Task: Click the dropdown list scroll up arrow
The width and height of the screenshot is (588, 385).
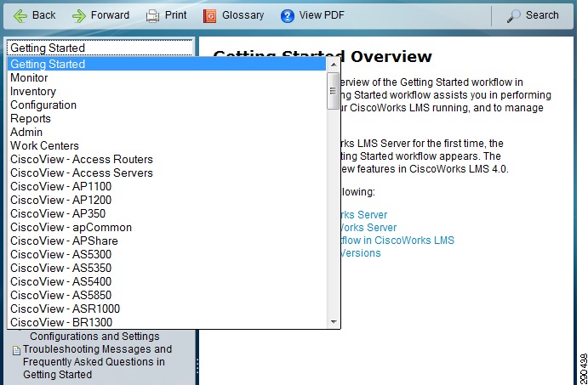Action: [333, 65]
